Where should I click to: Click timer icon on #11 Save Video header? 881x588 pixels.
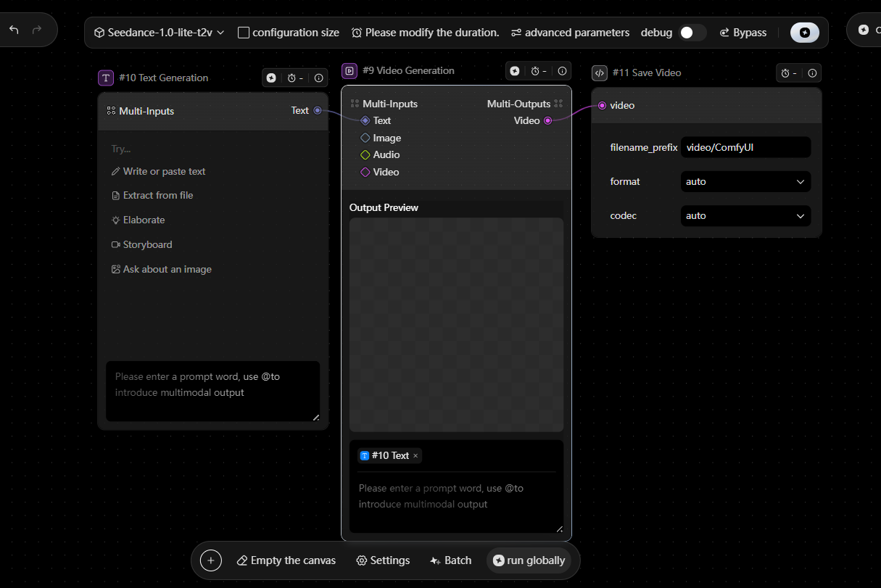[785, 73]
